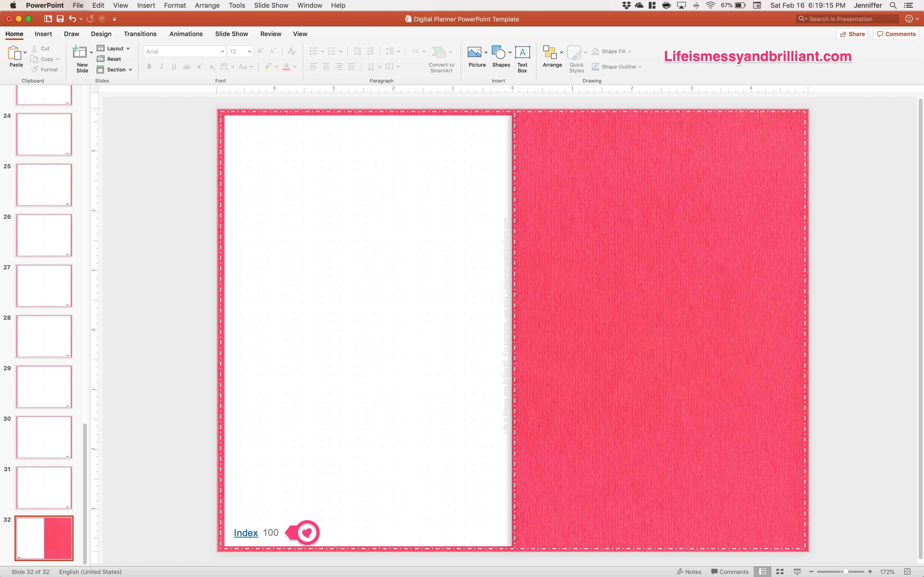The height and width of the screenshot is (577, 924).
Task: Toggle the Notes pane
Action: (x=689, y=571)
